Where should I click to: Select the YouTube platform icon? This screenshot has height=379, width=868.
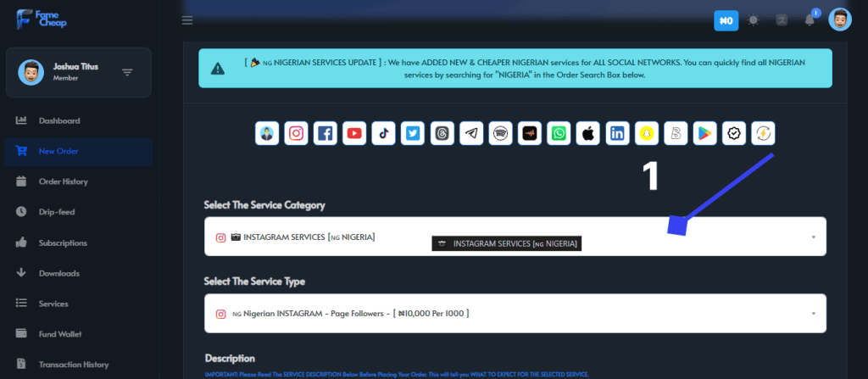point(354,133)
